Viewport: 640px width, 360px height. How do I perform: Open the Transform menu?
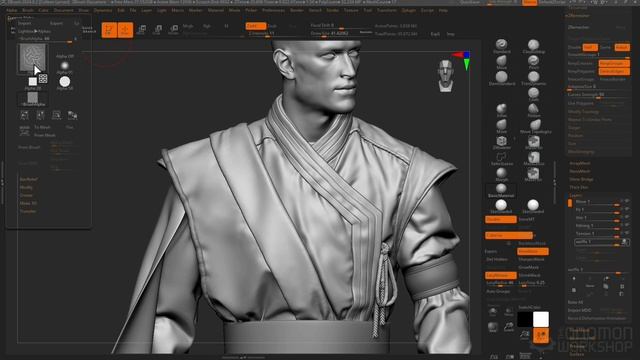(x=387, y=10)
